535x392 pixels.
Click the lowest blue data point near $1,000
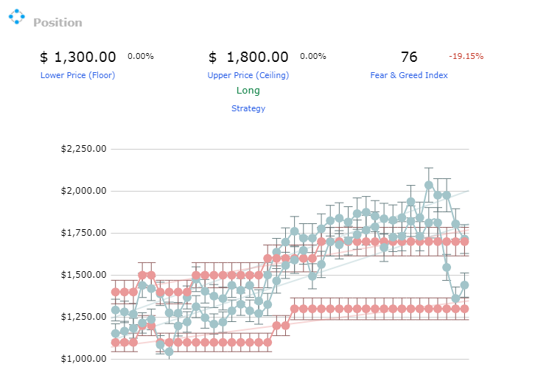(x=169, y=351)
